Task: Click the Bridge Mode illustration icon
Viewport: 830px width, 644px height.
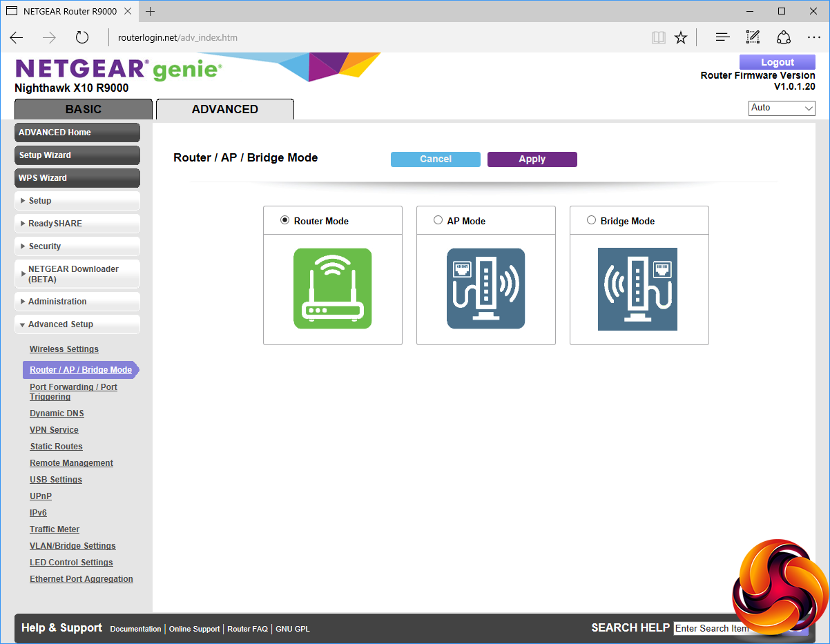Action: (637, 289)
